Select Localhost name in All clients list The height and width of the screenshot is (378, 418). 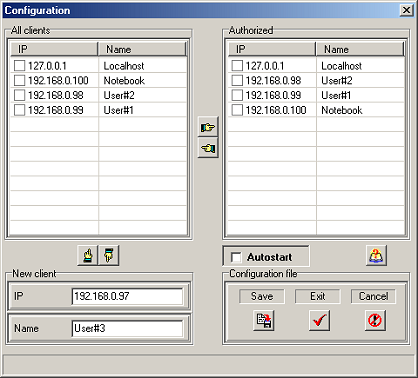pos(124,66)
